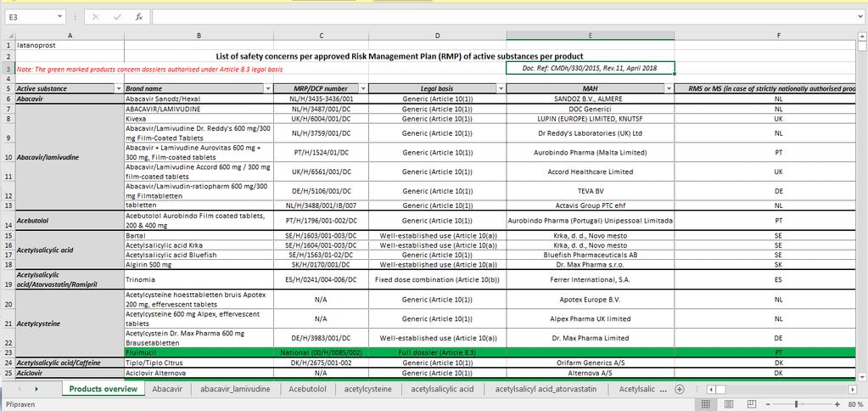868x411 pixels.
Task: Click the Bartal brand name cell
Action: 199,235
